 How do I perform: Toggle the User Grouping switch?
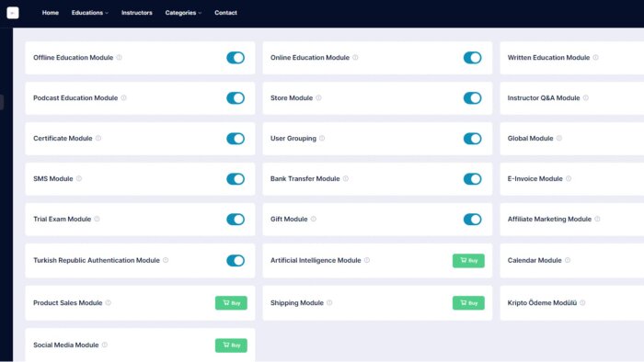point(472,139)
